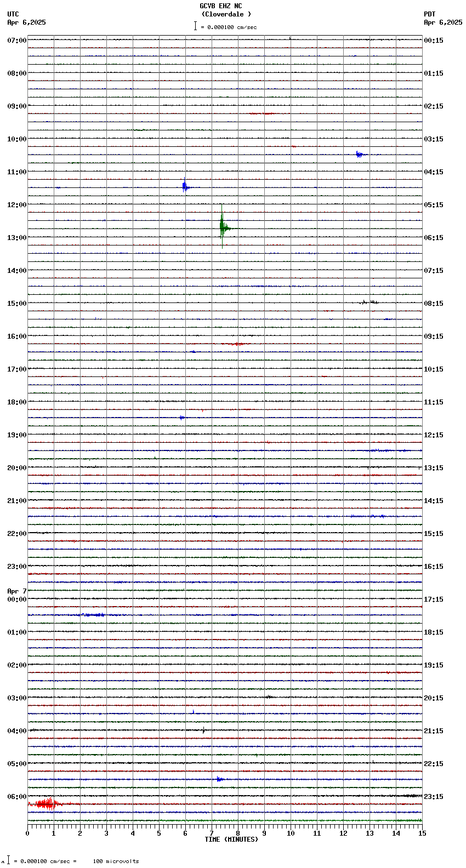Click the 05:15 PDT time label
The image size is (466, 868).
point(434,205)
